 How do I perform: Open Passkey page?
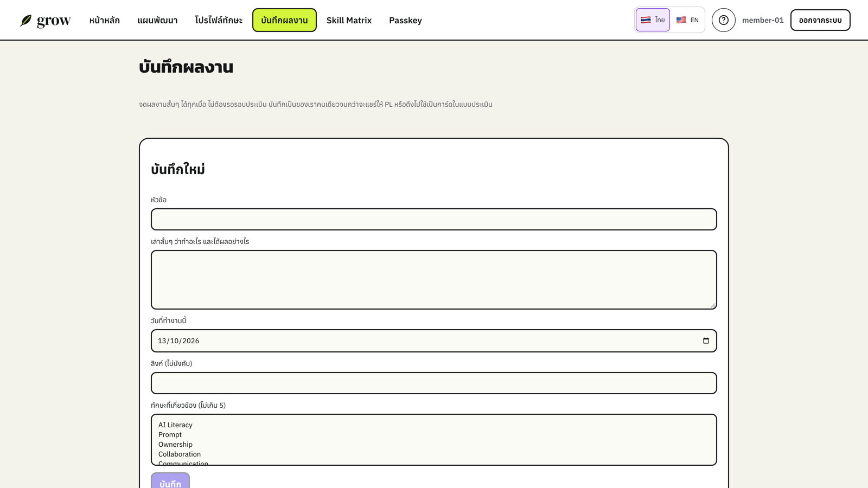(405, 20)
